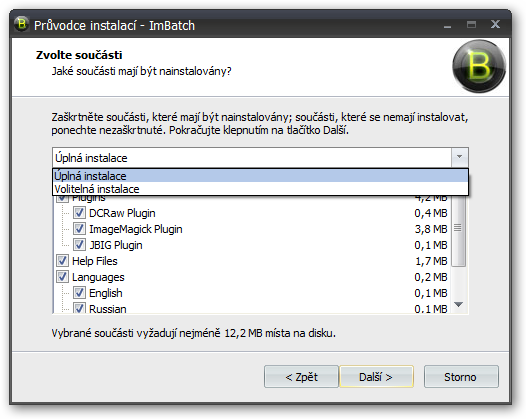Image resolution: width=526 pixels, height=419 pixels.
Task: Click the 3,8 MB size value
Action: [431, 229]
